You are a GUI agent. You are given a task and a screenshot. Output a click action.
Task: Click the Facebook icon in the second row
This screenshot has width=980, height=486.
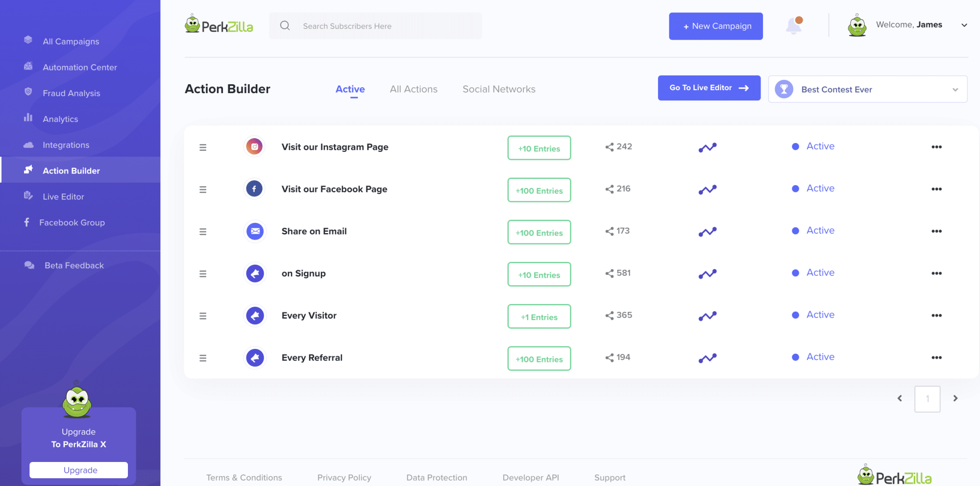(254, 189)
